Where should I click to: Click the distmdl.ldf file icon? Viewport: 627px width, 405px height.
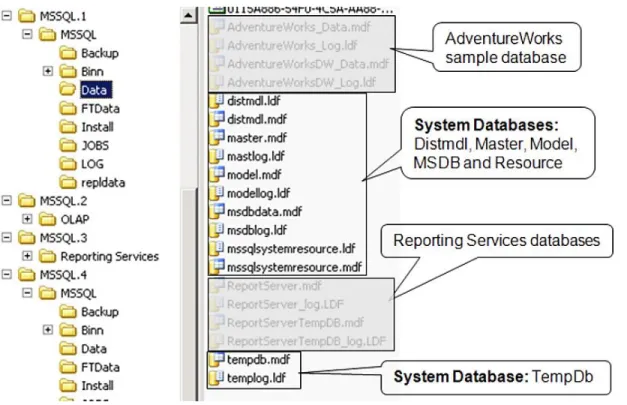pos(217,101)
